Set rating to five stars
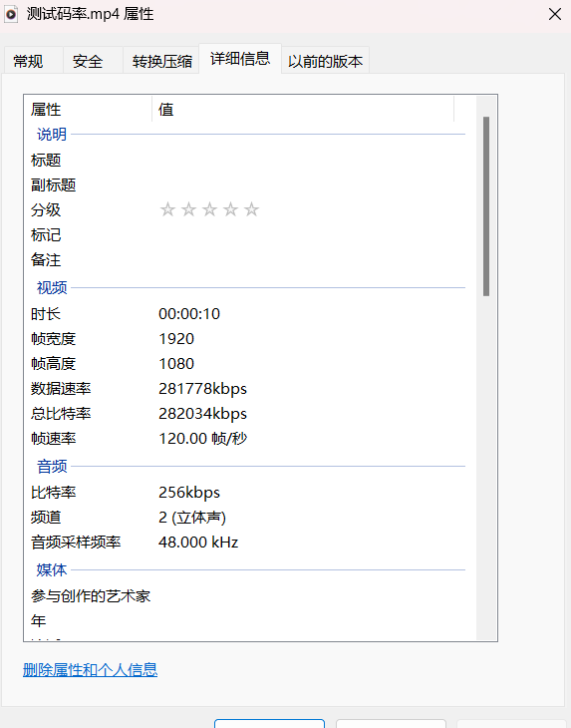The image size is (571, 728). (251, 209)
